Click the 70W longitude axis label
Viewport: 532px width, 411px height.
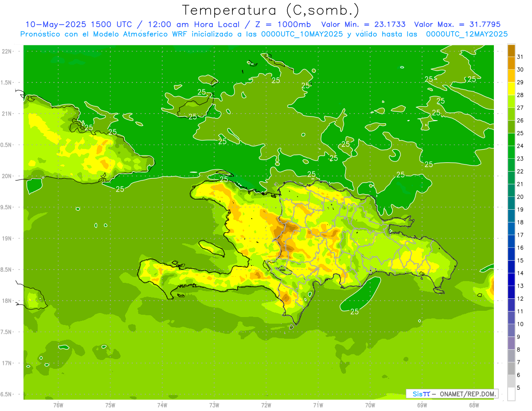pos(370,405)
